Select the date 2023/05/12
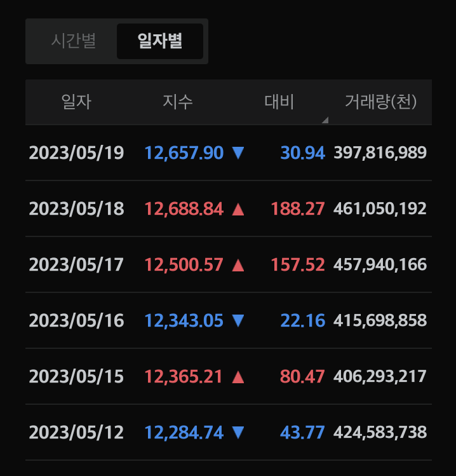This screenshot has width=456, height=476. (x=76, y=433)
